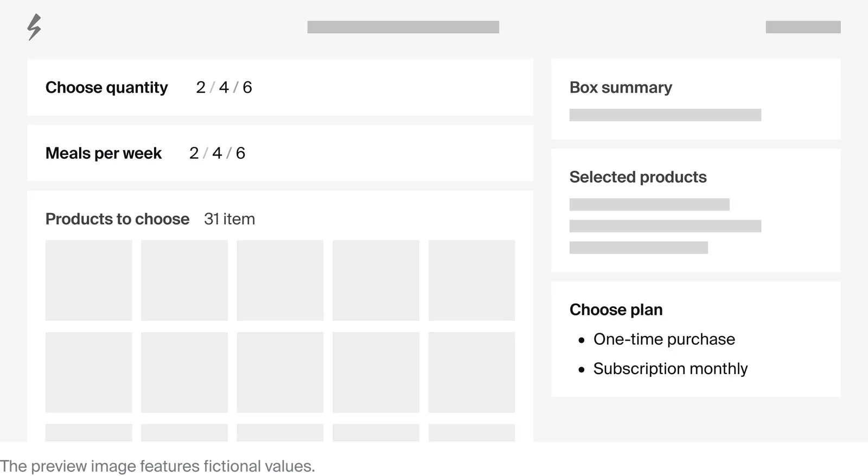Select 2 under Choose quantity
Viewport: 868px width, 476px height.
tap(201, 87)
